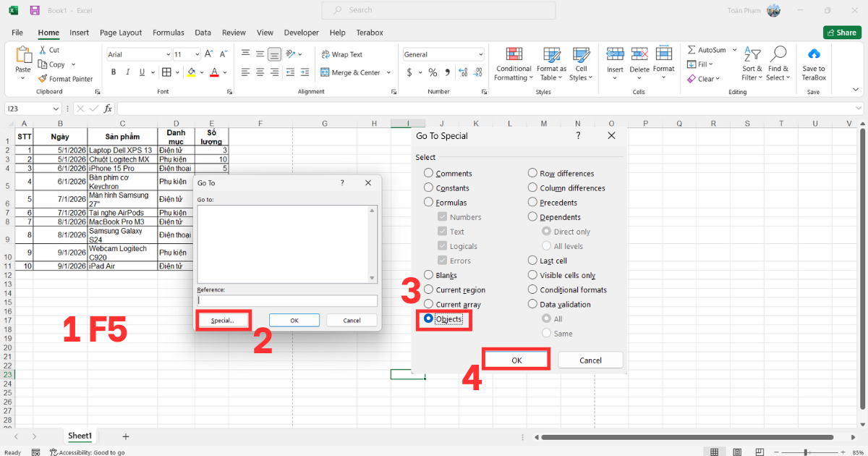Select the Formulas radio button
The height and width of the screenshot is (456, 868).
(x=428, y=203)
